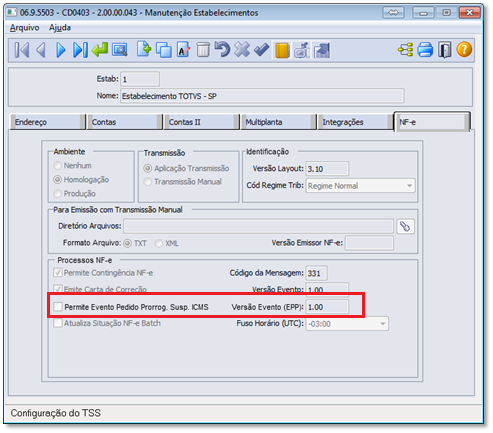Click the copy record icon
Image resolution: width=493 pixels, height=433 pixels.
[164, 50]
